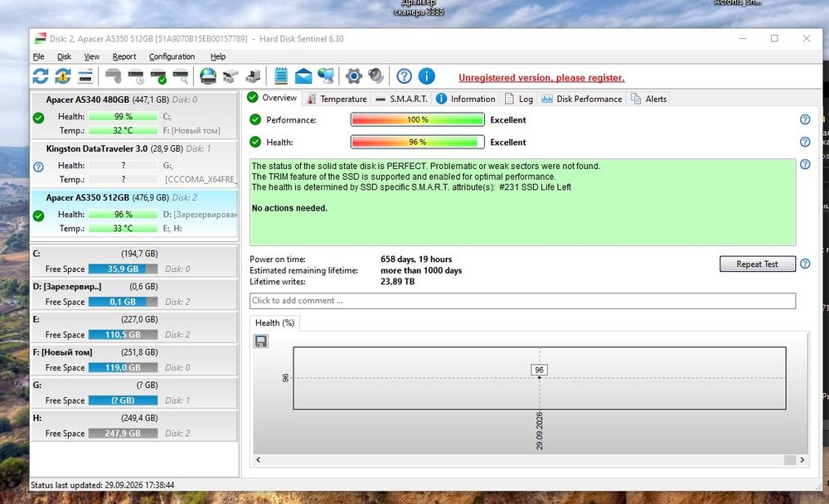Click the blue info about toolbar icon
This screenshot has height=504, width=829.
point(427,76)
